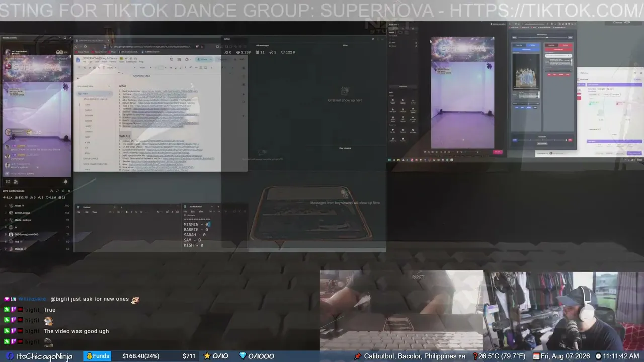Viewport: 644px width, 362px height.
Task: Click the share arrow in Mobile preview
Action: [65, 182]
